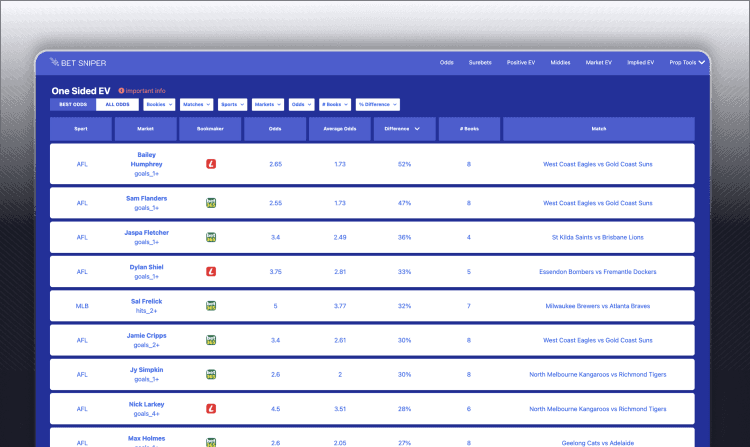750x447 pixels.
Task: Click the Odds column header
Action: click(275, 129)
